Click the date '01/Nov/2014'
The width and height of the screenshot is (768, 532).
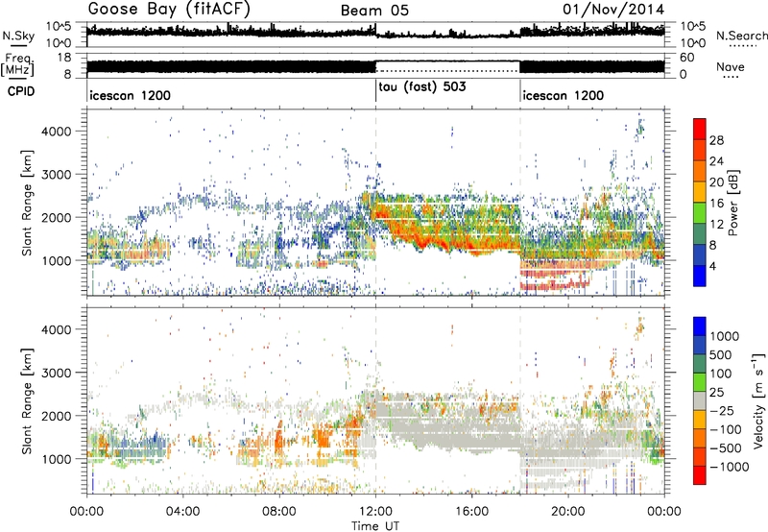[613, 10]
